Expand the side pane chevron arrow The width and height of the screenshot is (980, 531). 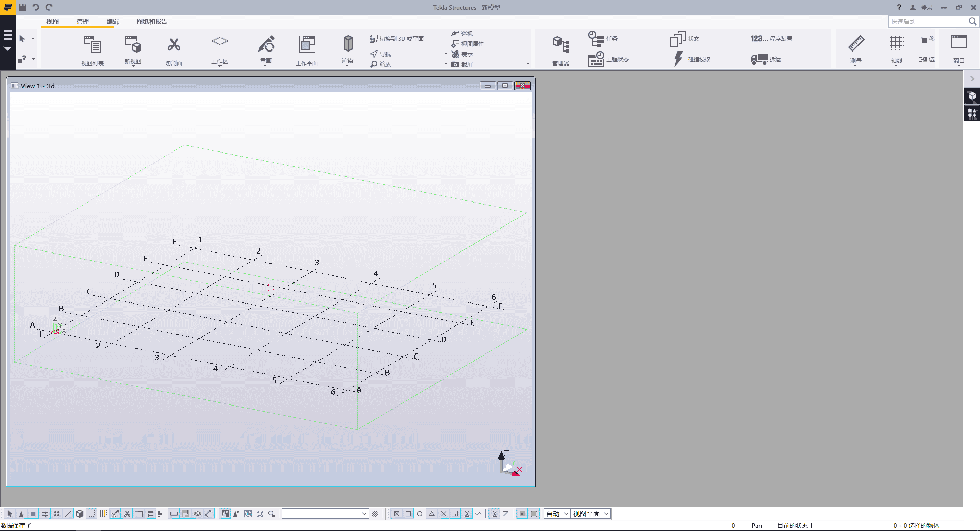pos(972,79)
